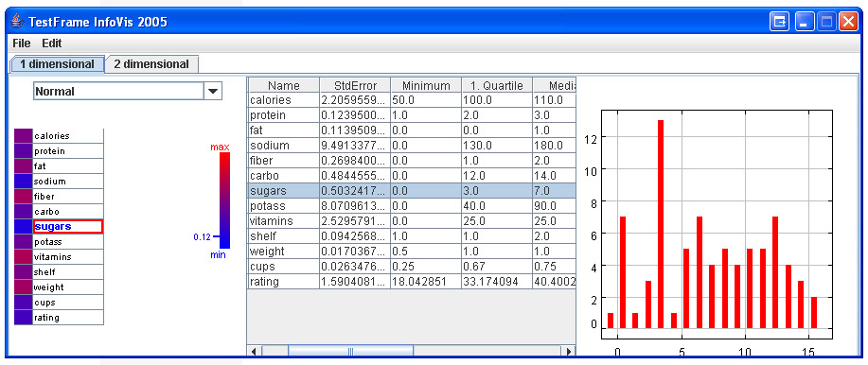Select fiber in the variable list
The image size is (868, 365).
click(x=68, y=197)
